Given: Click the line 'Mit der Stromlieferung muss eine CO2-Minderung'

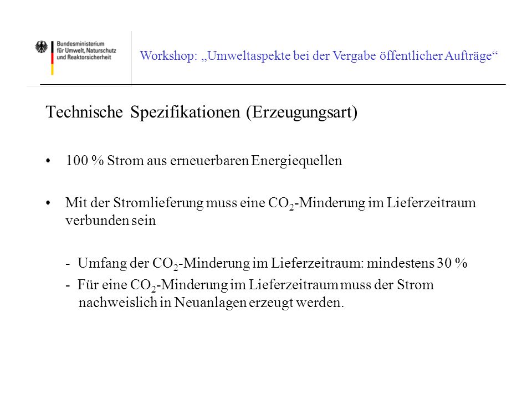Looking at the screenshot, I should click(270, 203).
